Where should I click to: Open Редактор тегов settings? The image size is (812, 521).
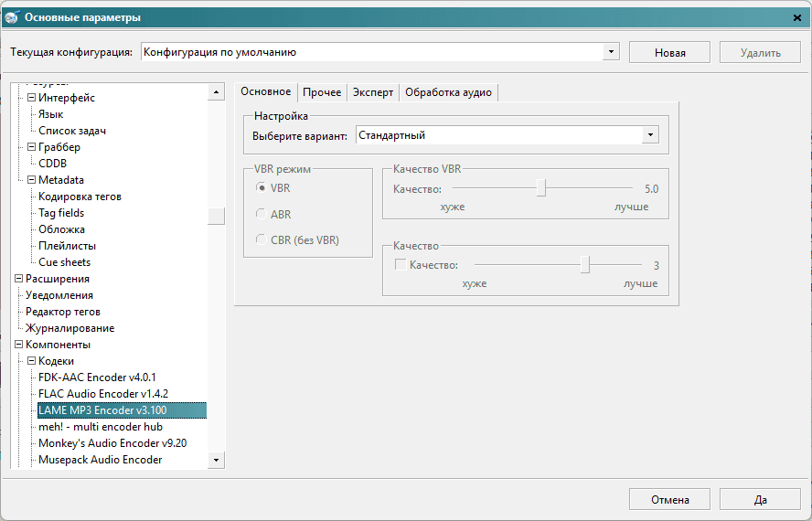click(x=63, y=312)
